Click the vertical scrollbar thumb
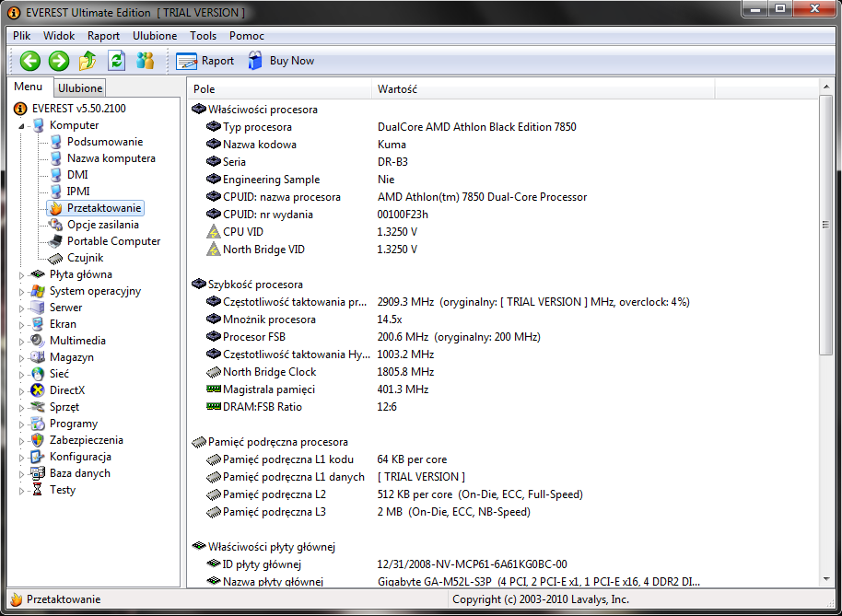Image resolution: width=842 pixels, height=616 pixels. pos(826,225)
